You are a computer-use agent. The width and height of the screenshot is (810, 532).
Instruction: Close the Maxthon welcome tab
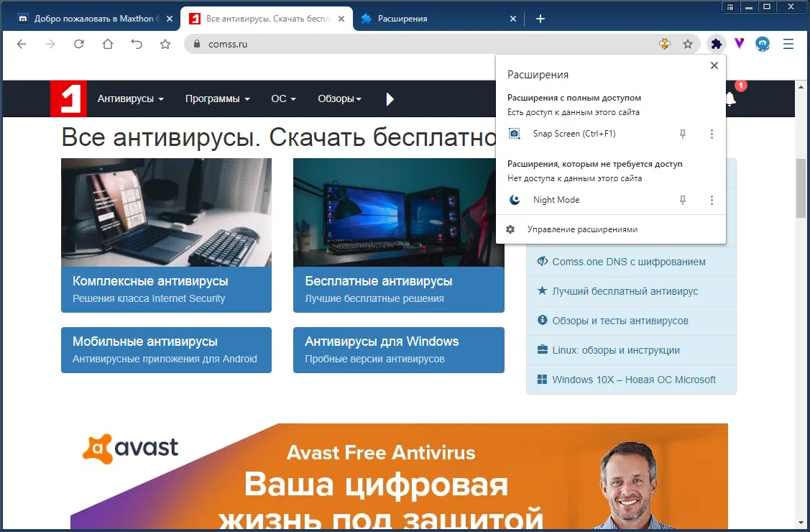[170, 19]
